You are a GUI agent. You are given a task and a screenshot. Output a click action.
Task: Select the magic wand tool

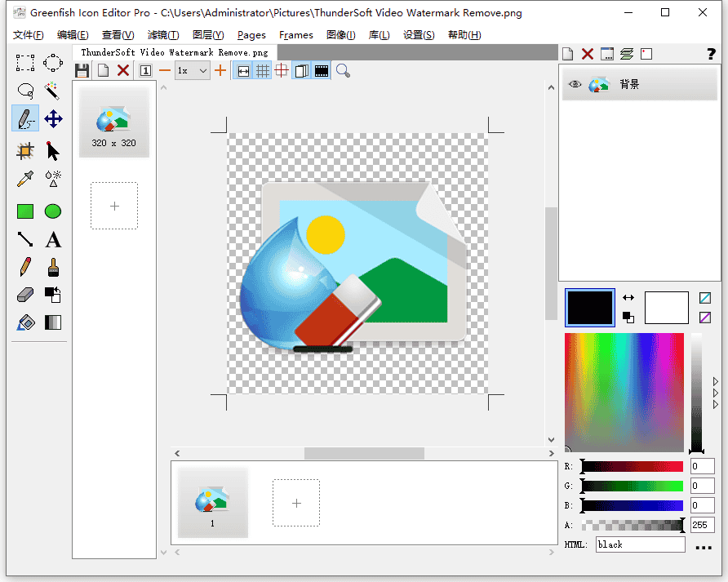click(x=53, y=91)
